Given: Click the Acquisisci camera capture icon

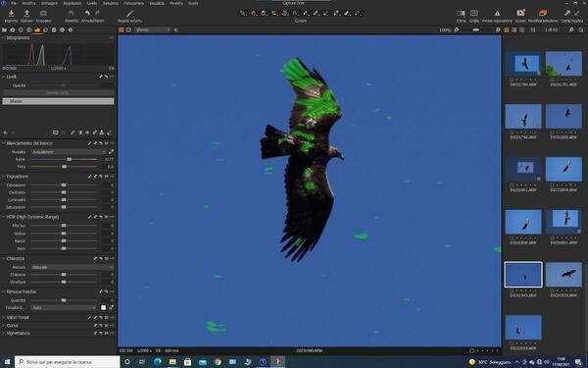Looking at the screenshot, I should tap(43, 14).
